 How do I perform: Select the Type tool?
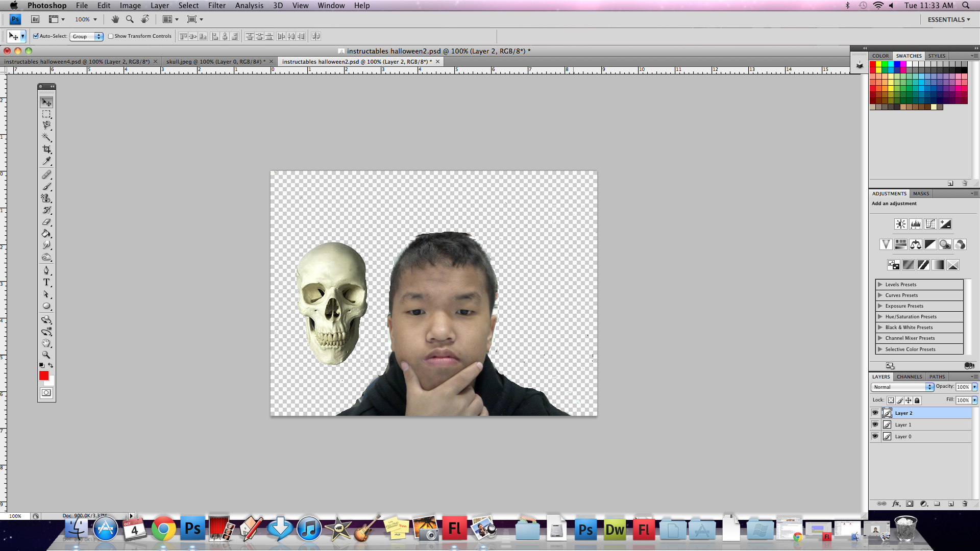click(46, 282)
